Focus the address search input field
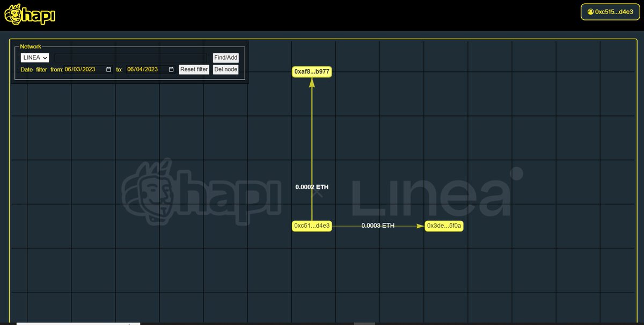 click(x=131, y=57)
